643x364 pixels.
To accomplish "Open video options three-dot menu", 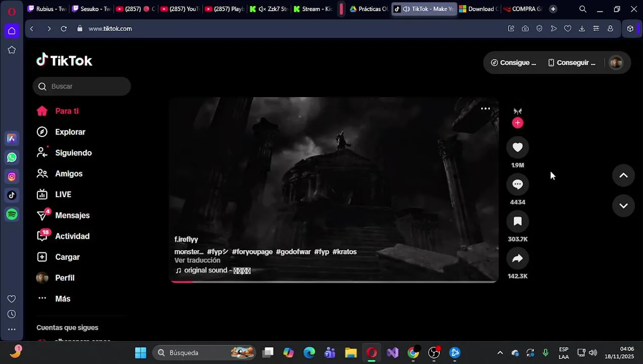I will point(485,109).
